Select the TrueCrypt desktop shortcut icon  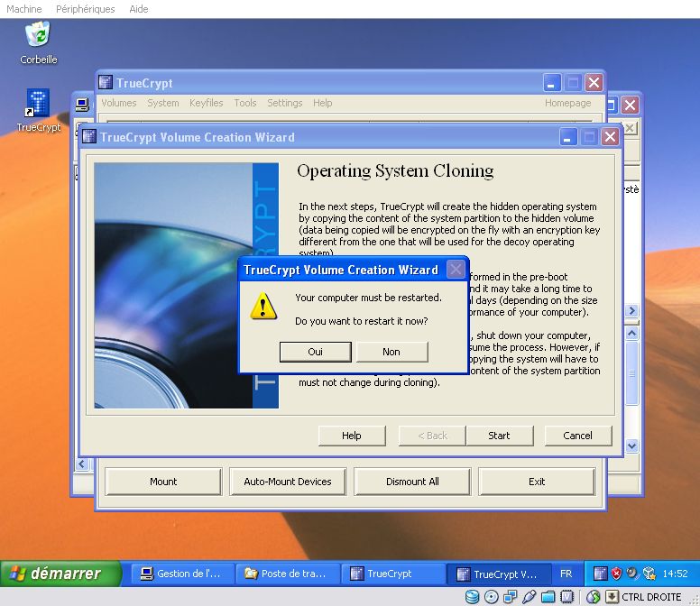tap(39, 111)
